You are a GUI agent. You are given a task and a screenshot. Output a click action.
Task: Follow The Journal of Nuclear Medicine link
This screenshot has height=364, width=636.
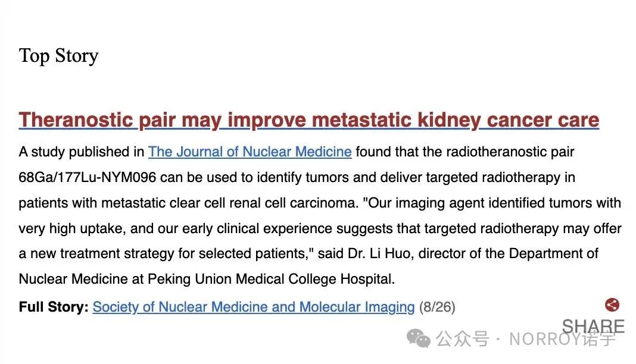pyautogui.click(x=250, y=152)
